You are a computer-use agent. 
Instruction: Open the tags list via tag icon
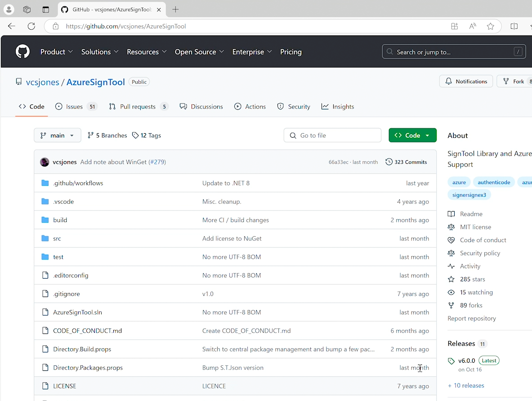point(136,135)
